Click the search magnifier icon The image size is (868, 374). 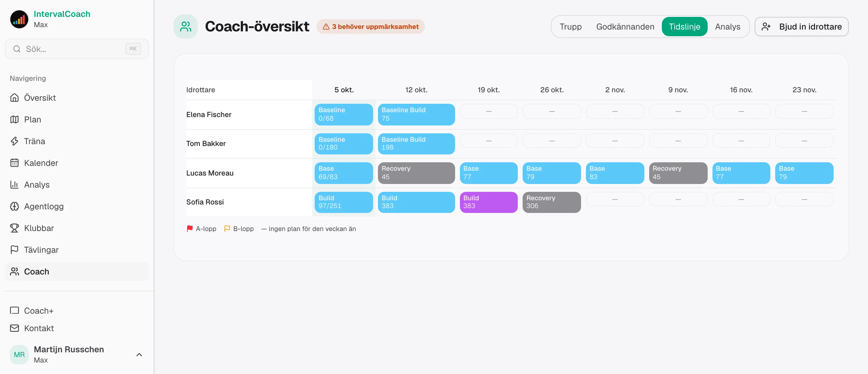click(17, 49)
